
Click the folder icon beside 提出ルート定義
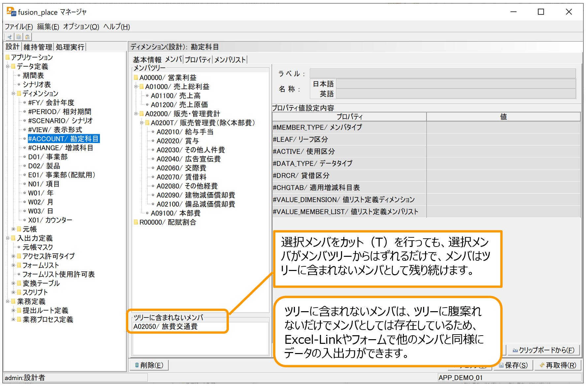click(19, 310)
